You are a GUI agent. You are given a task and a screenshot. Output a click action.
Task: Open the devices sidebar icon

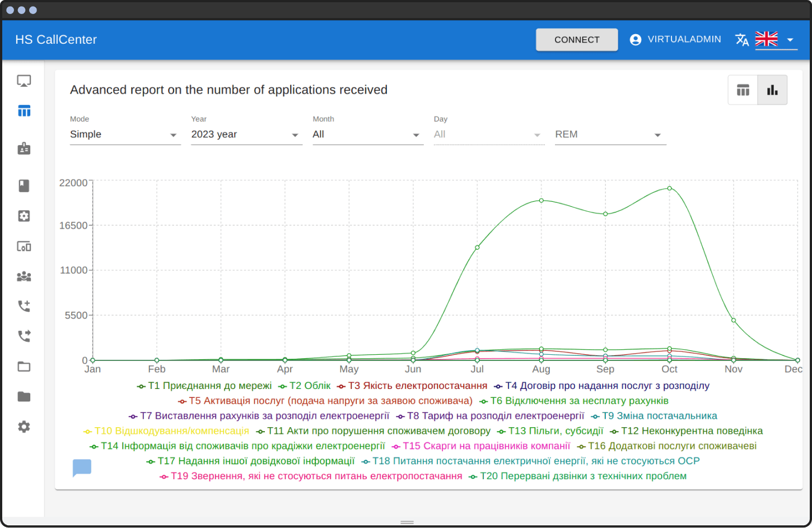point(24,247)
